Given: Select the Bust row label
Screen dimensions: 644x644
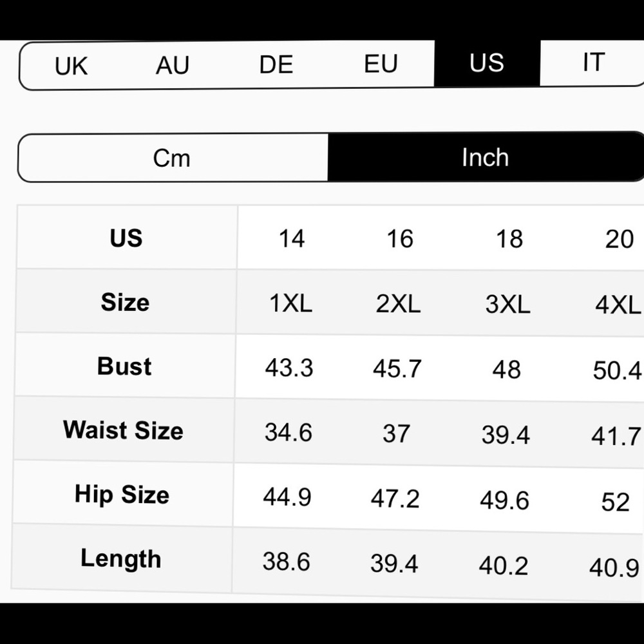Looking at the screenshot, I should click(x=124, y=366).
